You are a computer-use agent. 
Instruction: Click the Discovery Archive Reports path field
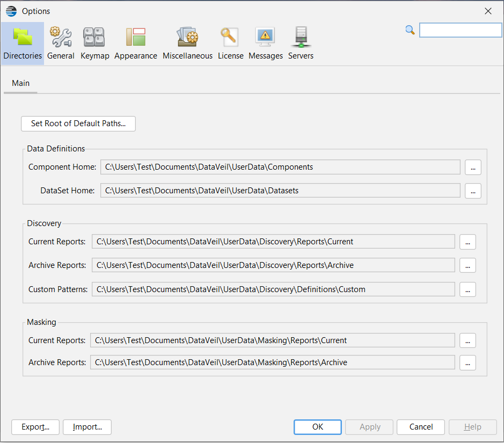pos(273,265)
